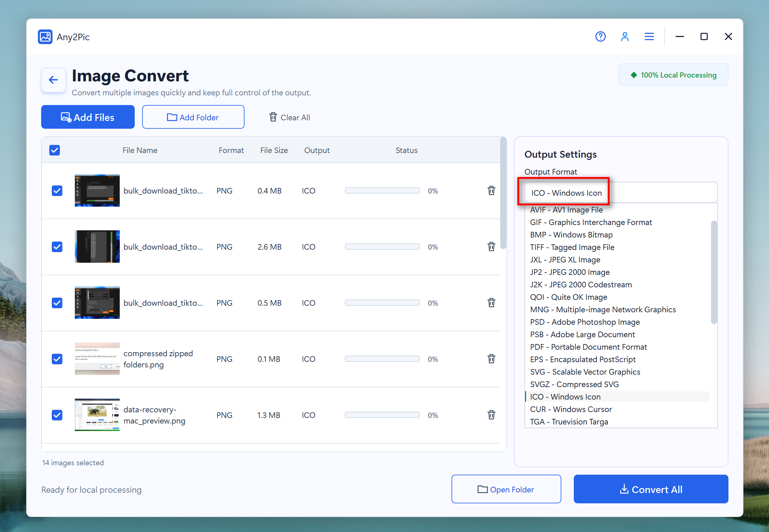Open the Output Format combo box

pos(621,192)
